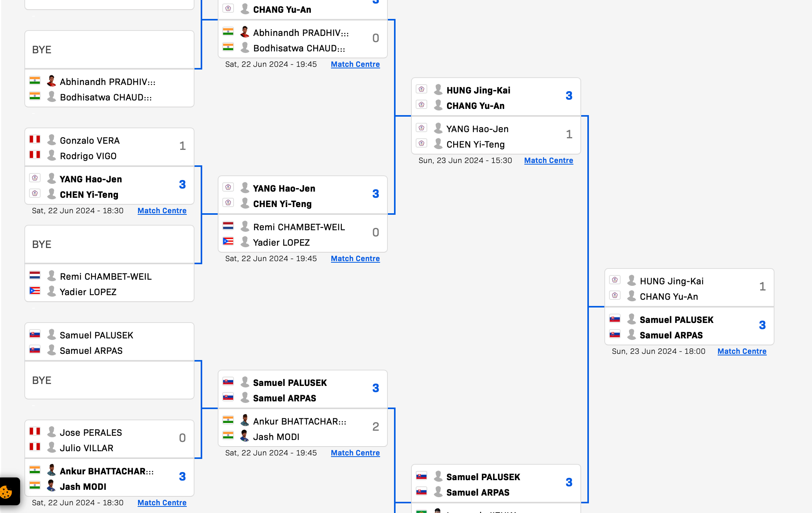This screenshot has height=513, width=812.
Task: Open the cookie settings icon
Action: click(x=7, y=492)
